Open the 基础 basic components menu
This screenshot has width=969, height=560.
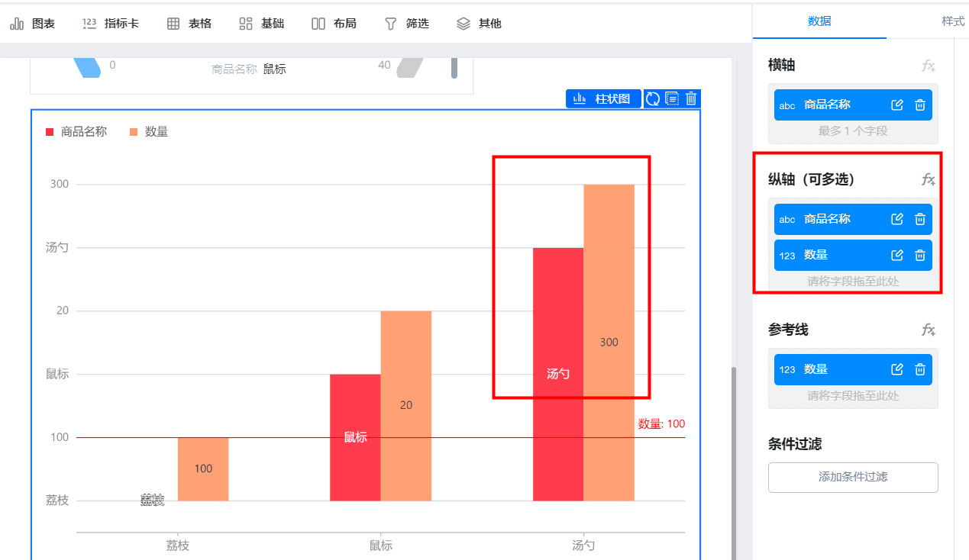click(x=261, y=24)
